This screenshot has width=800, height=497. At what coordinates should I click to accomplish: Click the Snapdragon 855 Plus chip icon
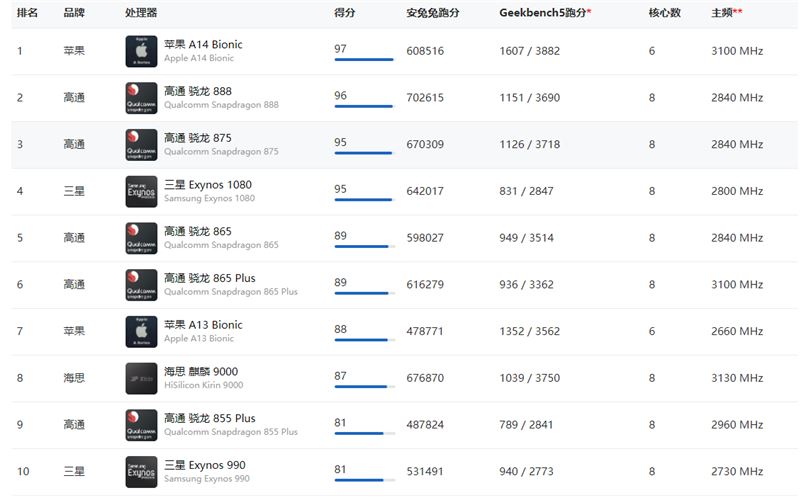pyautogui.click(x=141, y=425)
